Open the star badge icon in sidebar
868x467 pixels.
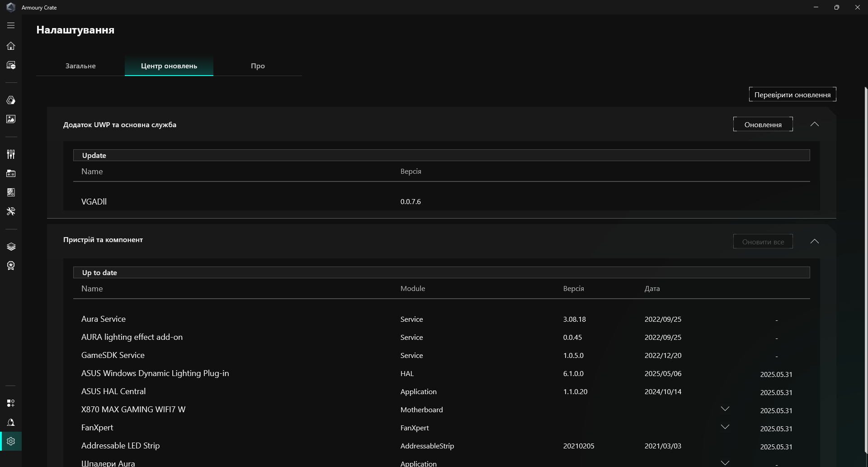pos(11,266)
